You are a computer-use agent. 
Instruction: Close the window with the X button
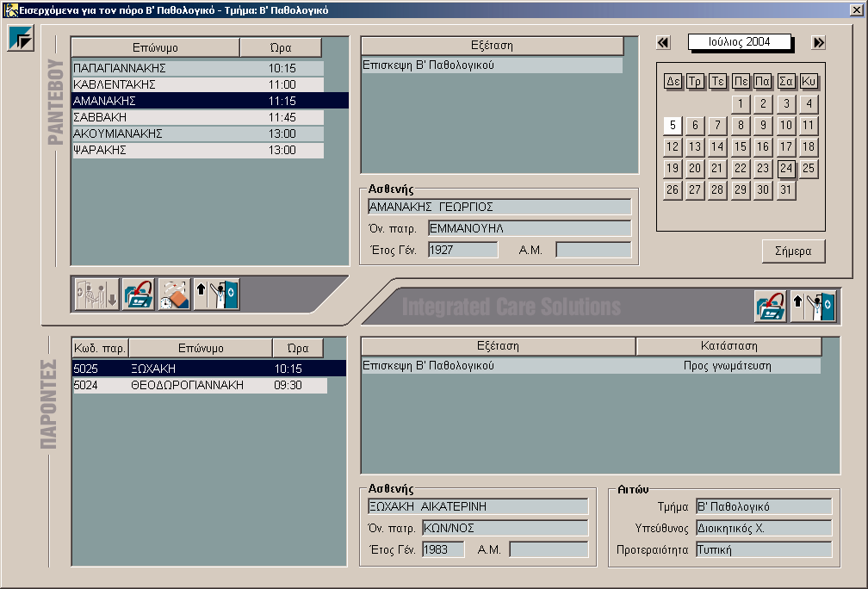point(856,9)
